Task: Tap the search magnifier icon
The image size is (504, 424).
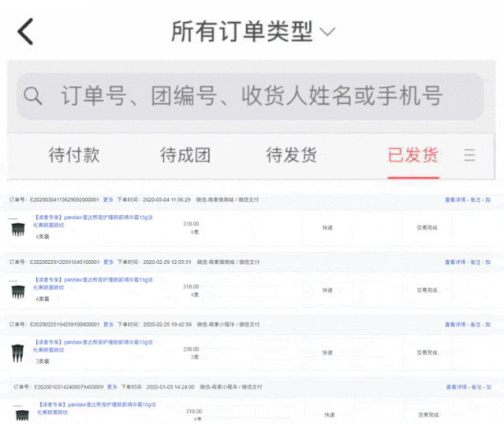Action: 33,96
